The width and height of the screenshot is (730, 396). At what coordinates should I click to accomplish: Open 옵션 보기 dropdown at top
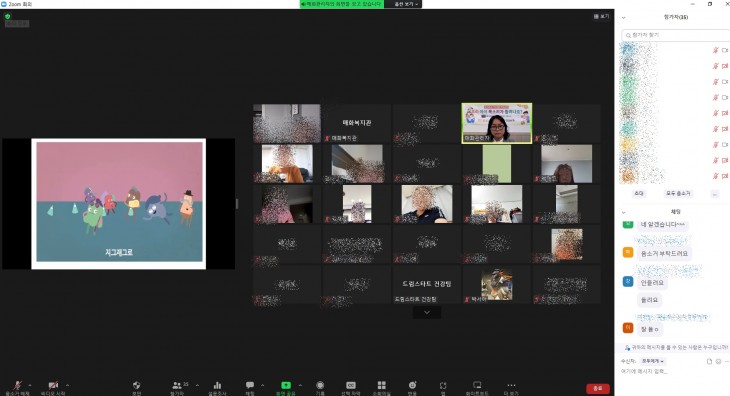[406, 4]
